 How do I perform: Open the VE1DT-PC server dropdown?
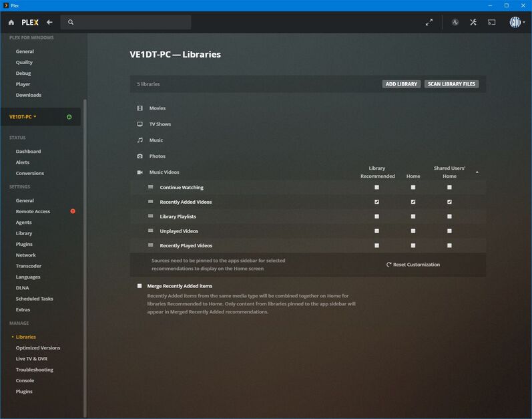23,117
